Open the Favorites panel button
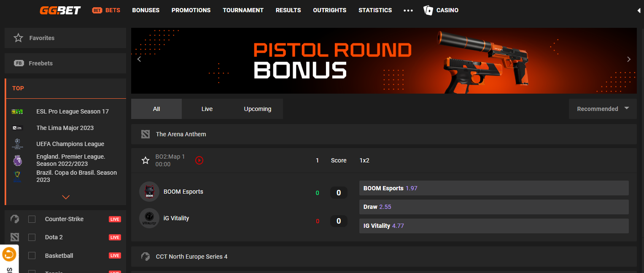Viewport: 644px width, 273px height. click(x=65, y=38)
